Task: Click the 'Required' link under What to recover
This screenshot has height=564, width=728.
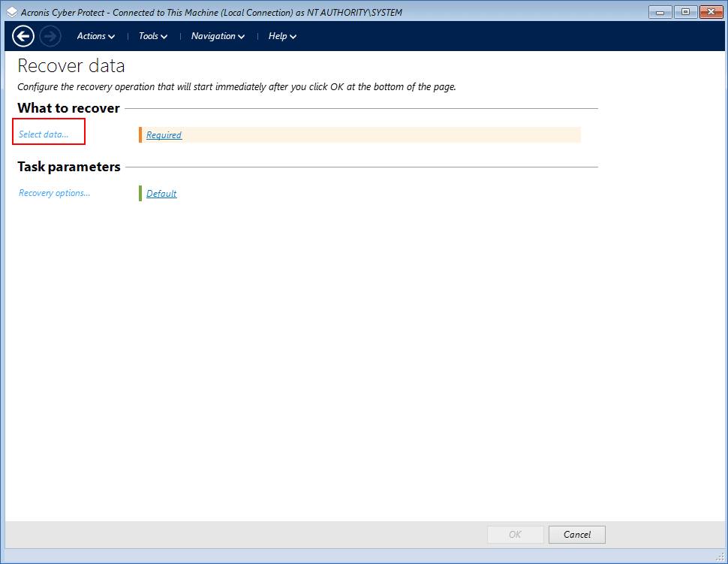Action: tap(164, 135)
